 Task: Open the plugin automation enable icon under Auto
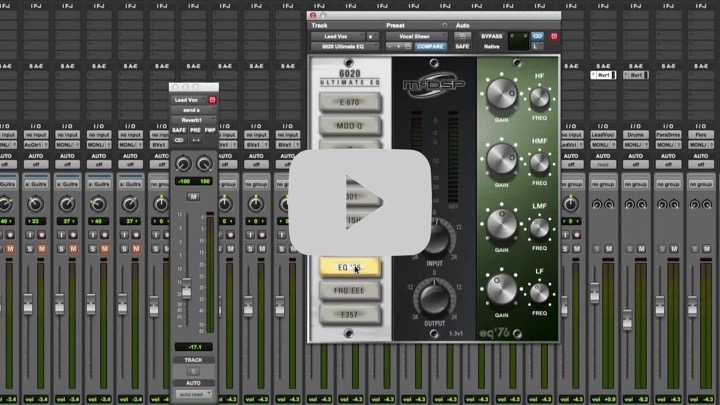tap(462, 36)
